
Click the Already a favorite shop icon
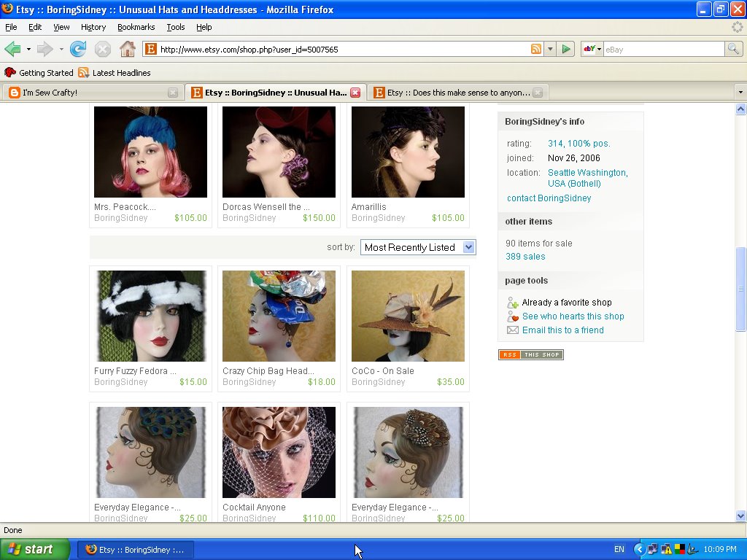point(513,303)
